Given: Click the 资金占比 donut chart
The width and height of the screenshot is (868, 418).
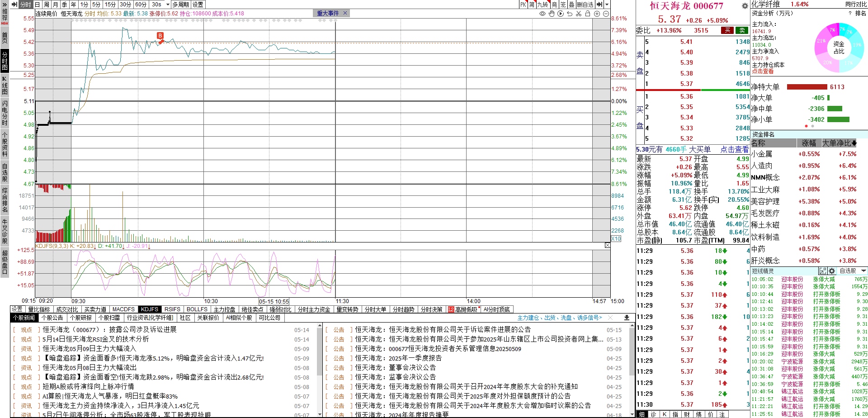Looking at the screenshot, I should click(x=839, y=47).
